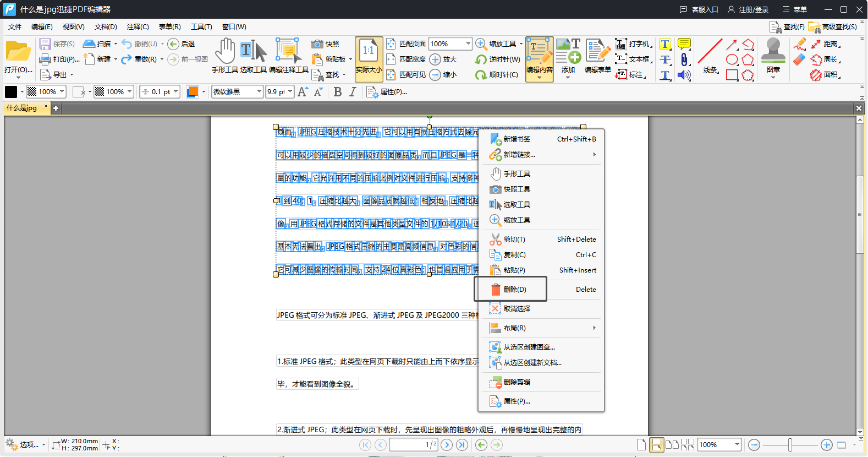The image size is (868, 457).
Task: Click the Print (打印) icon
Action: coord(45,59)
